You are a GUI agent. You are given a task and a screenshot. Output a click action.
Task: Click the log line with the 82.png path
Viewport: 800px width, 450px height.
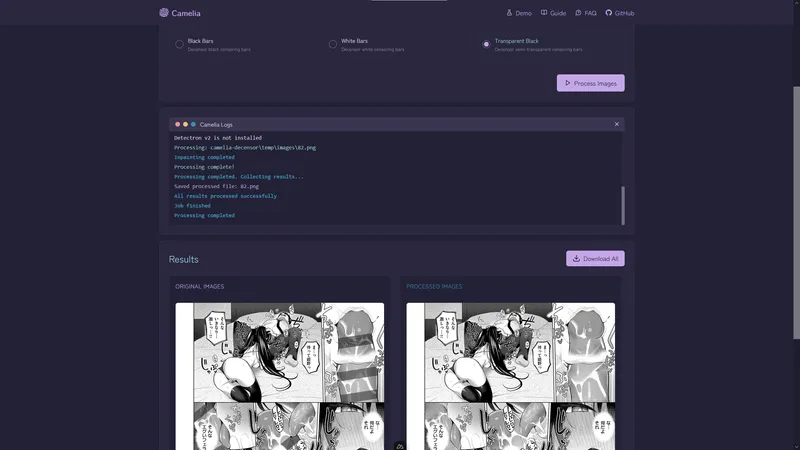pos(245,147)
